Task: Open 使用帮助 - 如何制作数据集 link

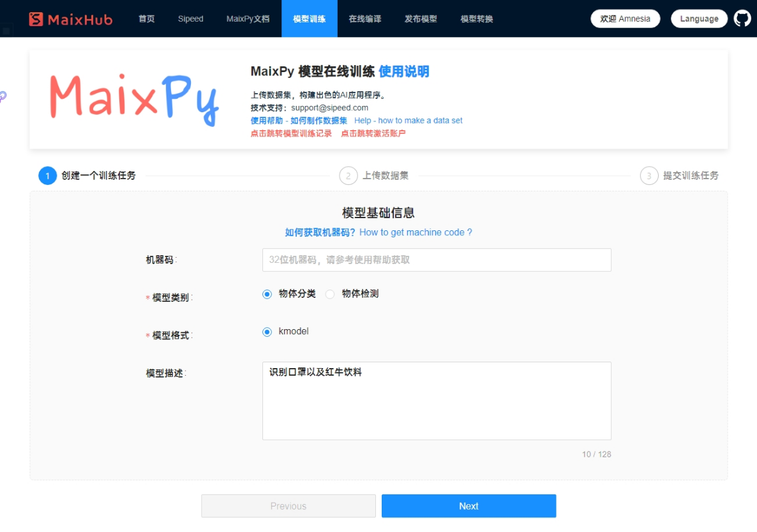Action: click(298, 121)
